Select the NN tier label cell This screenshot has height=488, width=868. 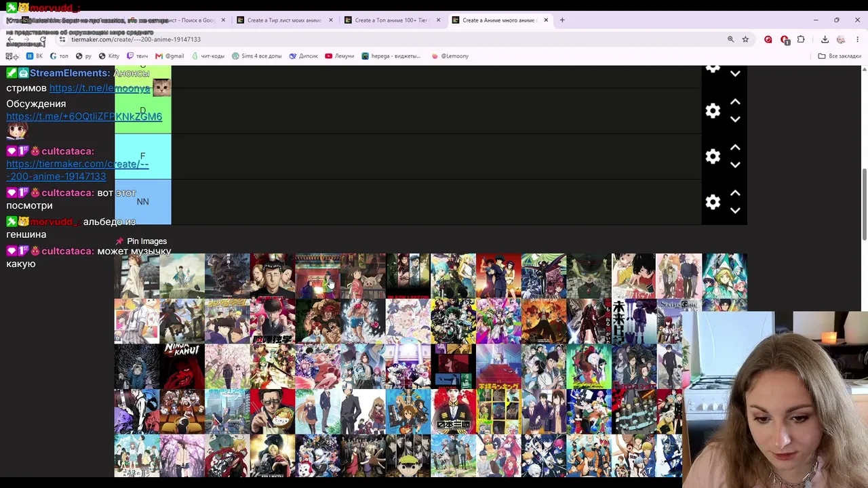[143, 202]
